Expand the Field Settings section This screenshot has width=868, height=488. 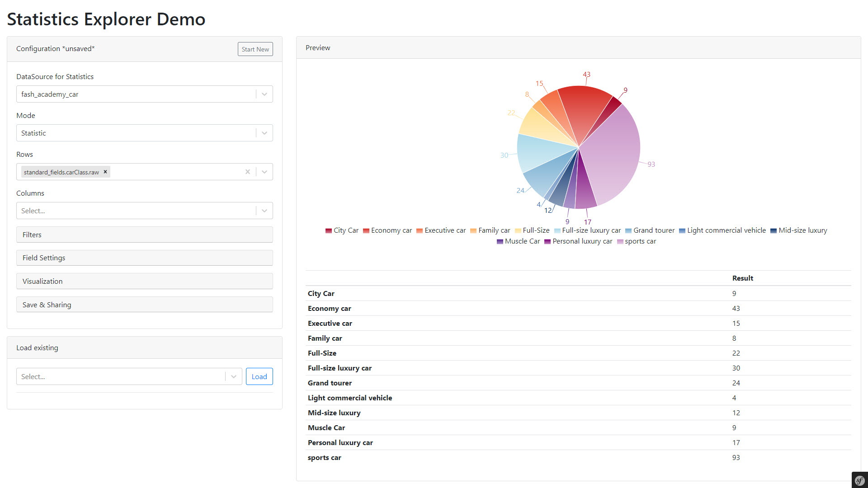point(144,258)
